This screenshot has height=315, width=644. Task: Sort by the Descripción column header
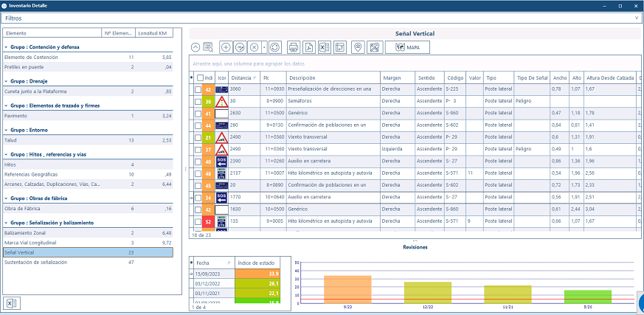(x=333, y=77)
